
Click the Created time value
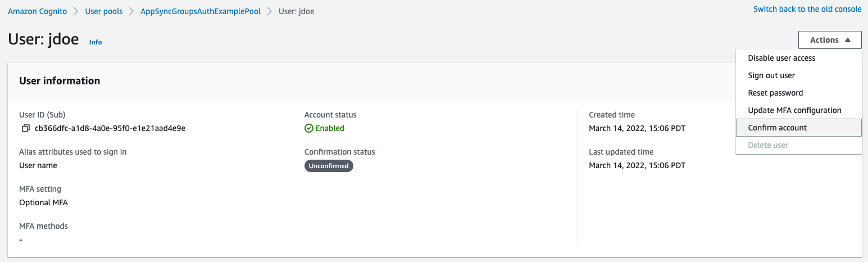coord(637,128)
